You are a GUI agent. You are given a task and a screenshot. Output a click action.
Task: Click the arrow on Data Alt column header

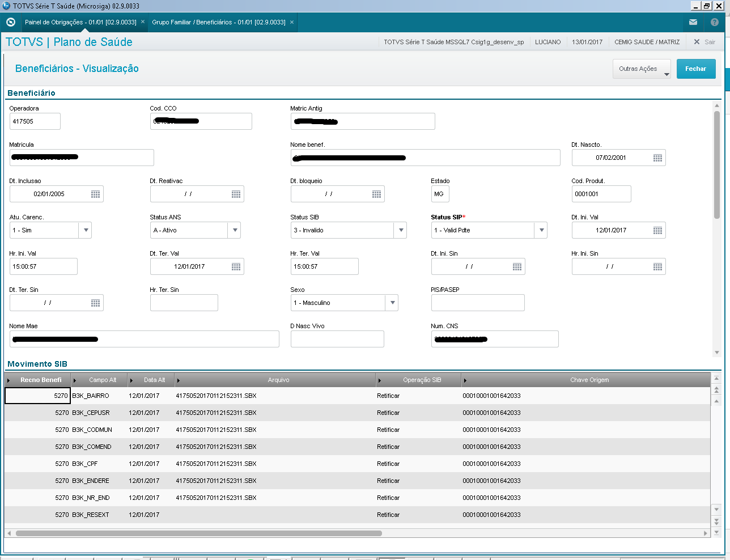point(131,380)
